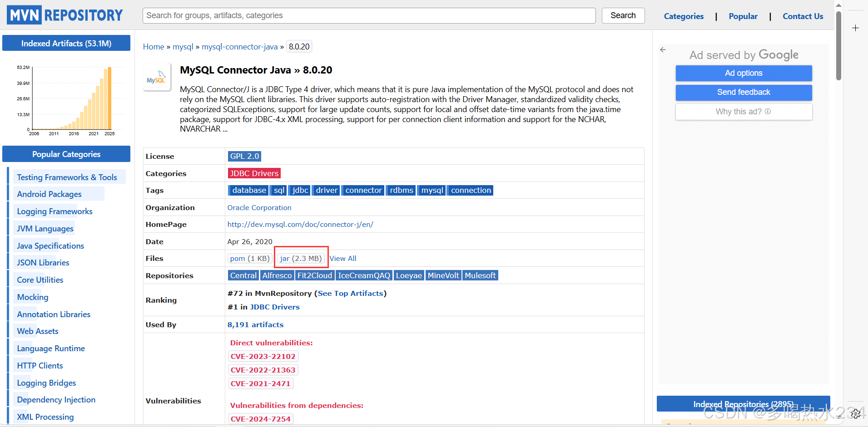This screenshot has width=868, height=427.
Task: Open Mocking category
Action: (x=33, y=297)
